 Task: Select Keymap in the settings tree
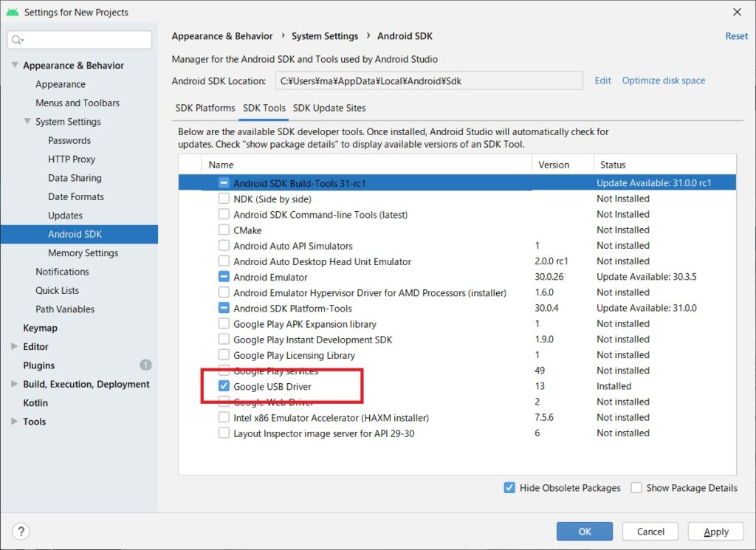tap(40, 328)
